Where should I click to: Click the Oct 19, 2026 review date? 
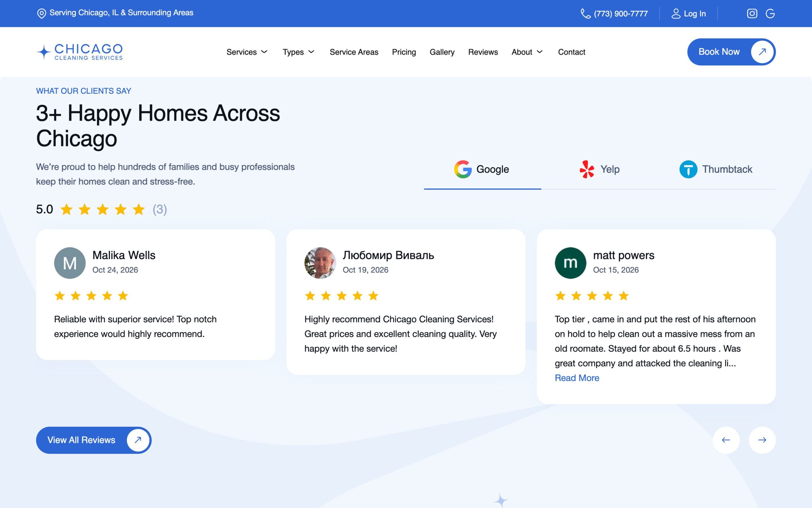click(365, 270)
